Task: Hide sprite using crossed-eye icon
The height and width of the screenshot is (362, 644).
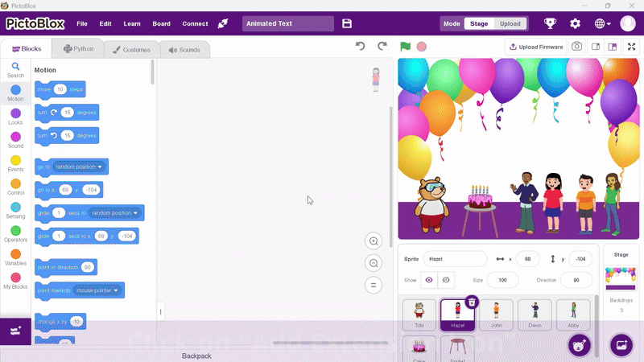Action: click(448, 280)
